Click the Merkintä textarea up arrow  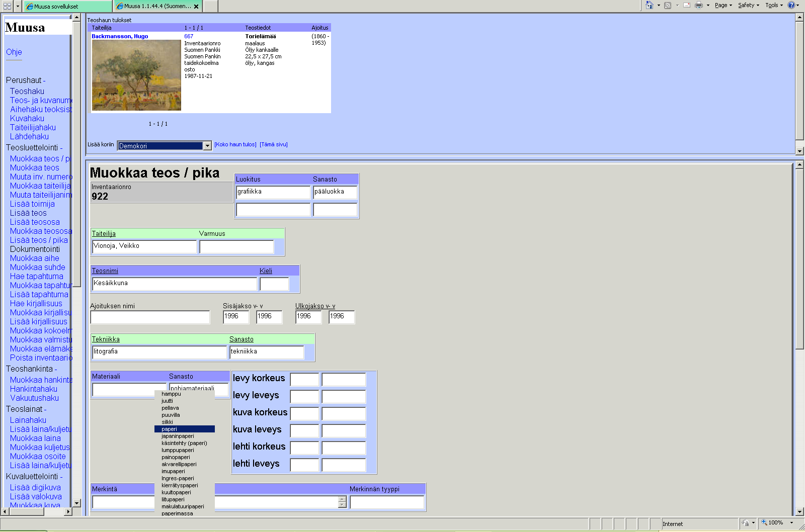coord(343,499)
